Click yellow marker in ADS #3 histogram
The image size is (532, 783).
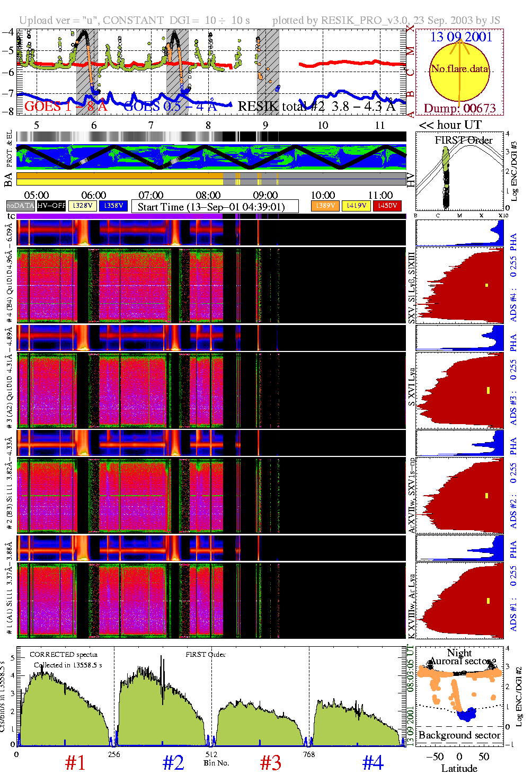[487, 391]
